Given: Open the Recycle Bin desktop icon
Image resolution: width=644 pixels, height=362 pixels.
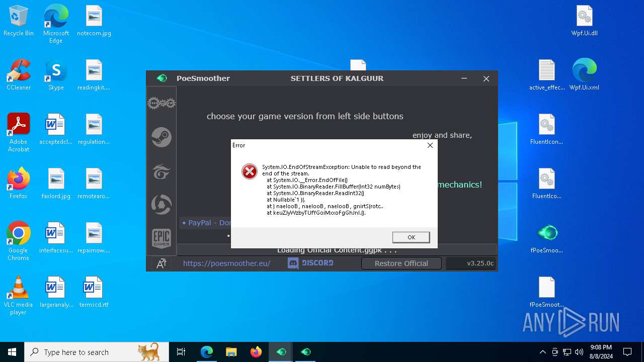Looking at the screenshot, I should [x=19, y=21].
